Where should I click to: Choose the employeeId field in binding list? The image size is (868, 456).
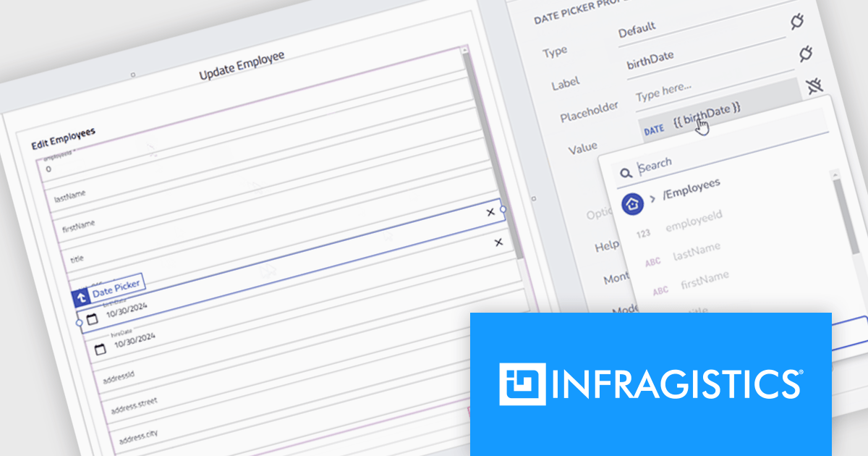click(x=694, y=220)
